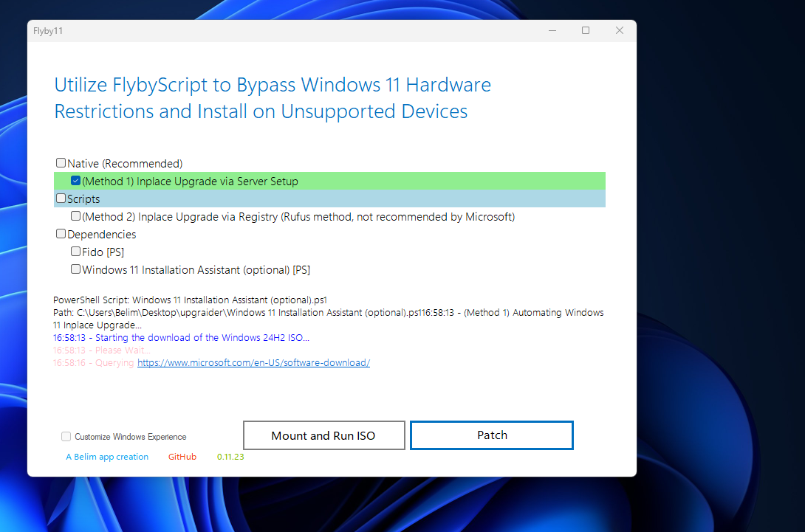Click the 0.11.23 version label
The image size is (805, 532).
pos(231,456)
